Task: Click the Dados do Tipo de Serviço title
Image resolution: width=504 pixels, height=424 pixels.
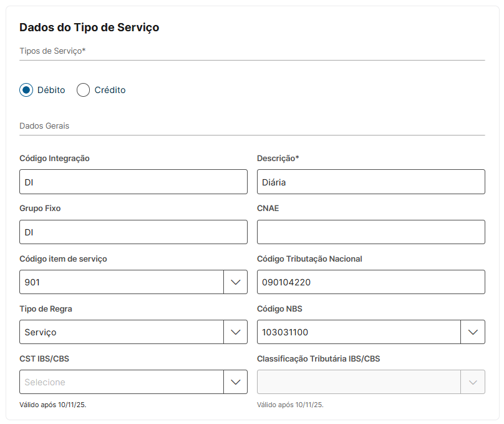Action: pos(89,27)
